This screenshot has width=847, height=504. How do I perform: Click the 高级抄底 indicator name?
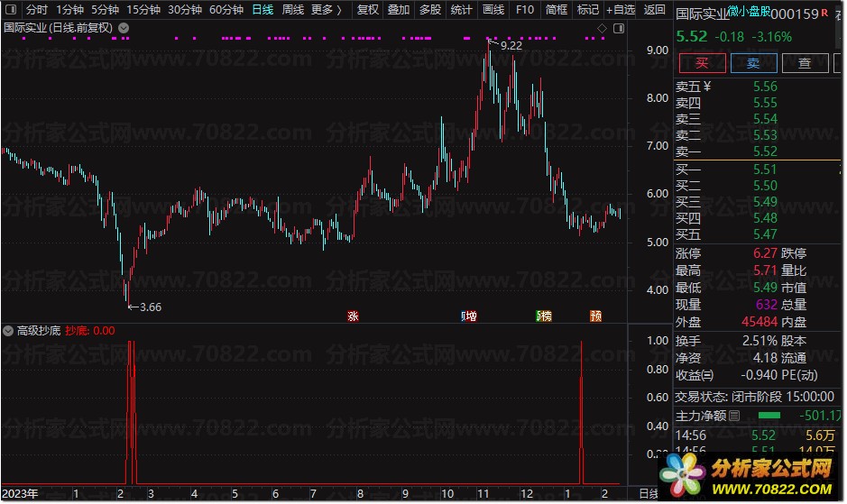point(39,331)
